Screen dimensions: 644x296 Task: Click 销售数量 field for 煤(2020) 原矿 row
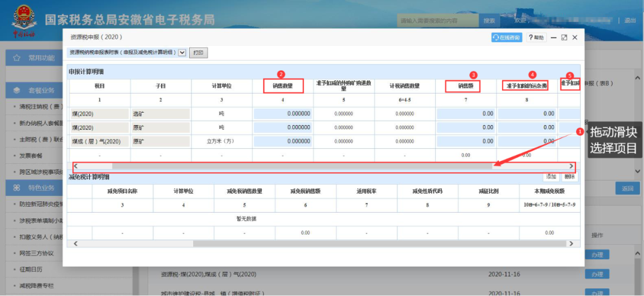click(283, 127)
